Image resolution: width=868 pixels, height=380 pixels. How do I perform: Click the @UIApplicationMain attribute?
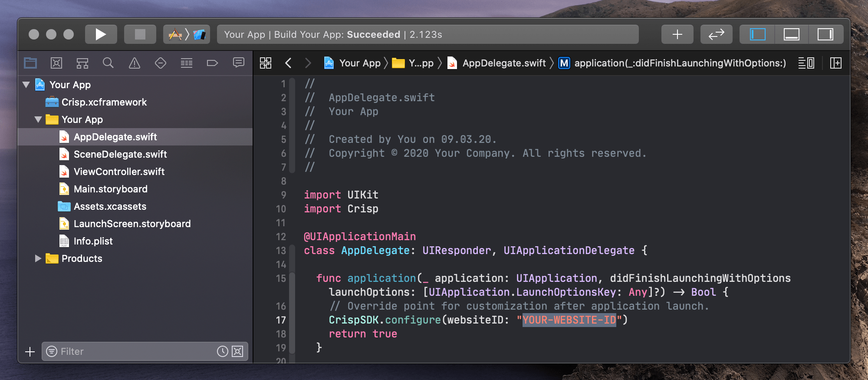(x=360, y=237)
